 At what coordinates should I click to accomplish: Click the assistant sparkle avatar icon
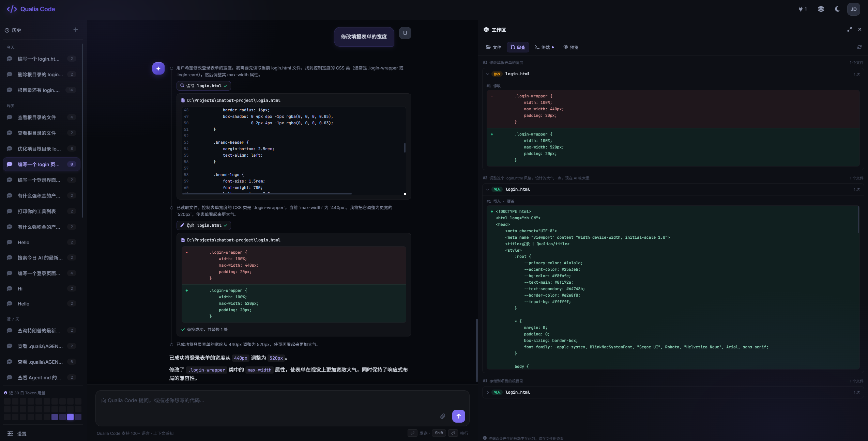click(x=158, y=68)
